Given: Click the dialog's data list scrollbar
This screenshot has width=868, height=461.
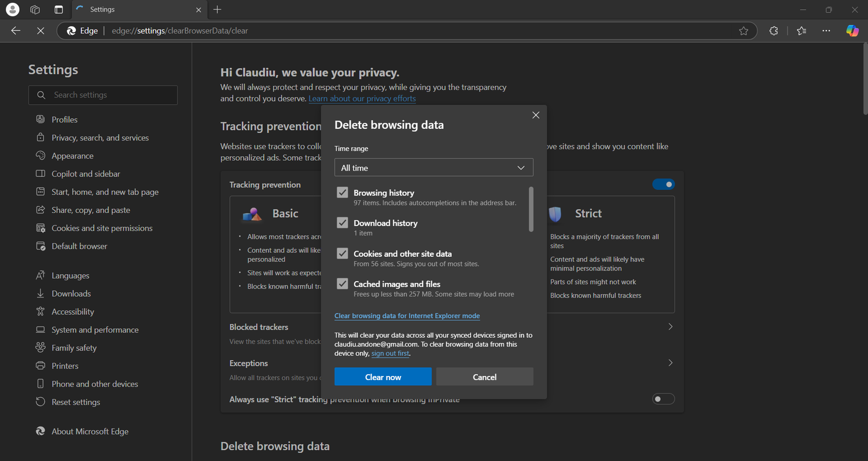Looking at the screenshot, I should coord(531,209).
